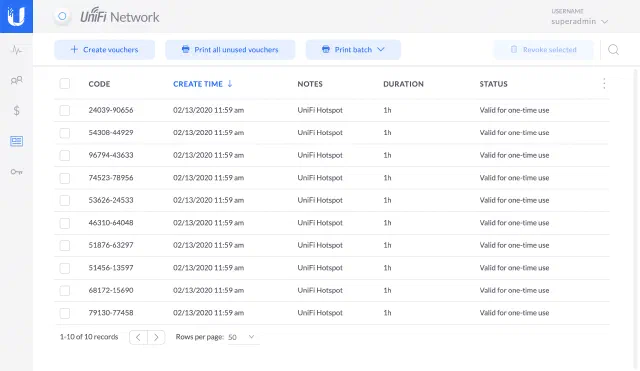Image resolution: width=640 pixels, height=371 pixels.
Task: Click the UniFi logo in the corner
Action: (16, 16)
